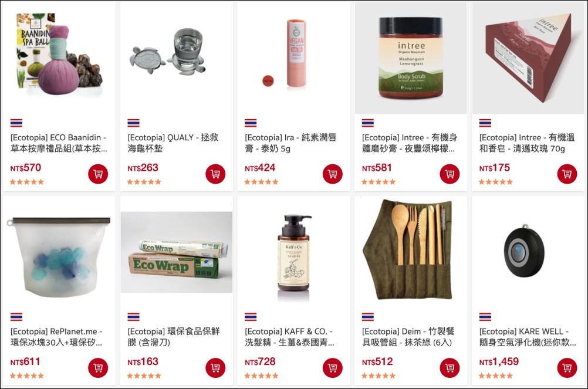Open the Ira 純素潤唇膏 product title link
Image resolution: width=588 pixels, height=389 pixels.
click(290, 143)
